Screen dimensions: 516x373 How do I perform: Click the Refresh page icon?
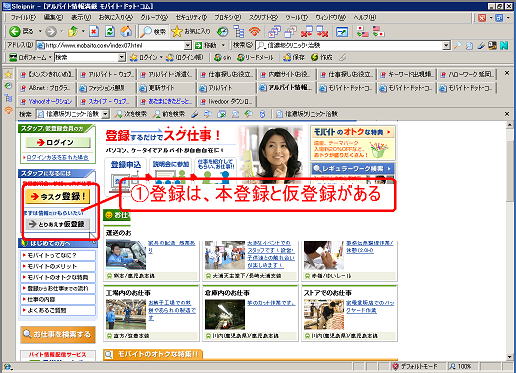tap(110, 32)
